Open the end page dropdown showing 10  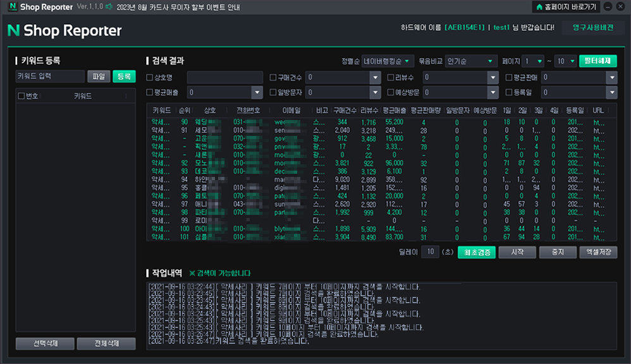(565, 61)
